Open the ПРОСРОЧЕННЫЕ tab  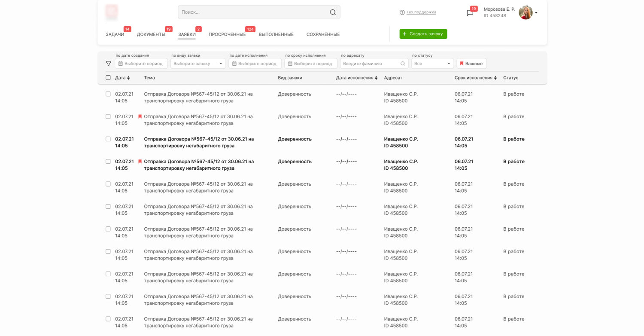227,34
